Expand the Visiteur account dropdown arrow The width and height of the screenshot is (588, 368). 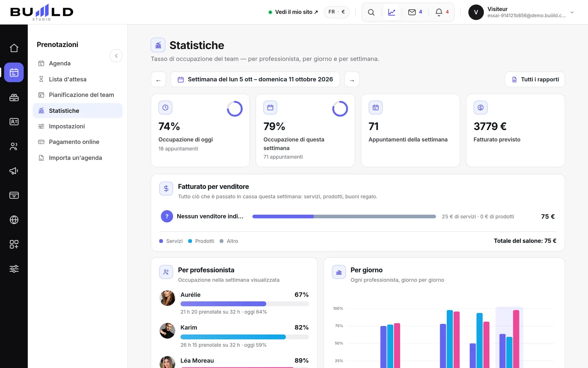(x=572, y=12)
